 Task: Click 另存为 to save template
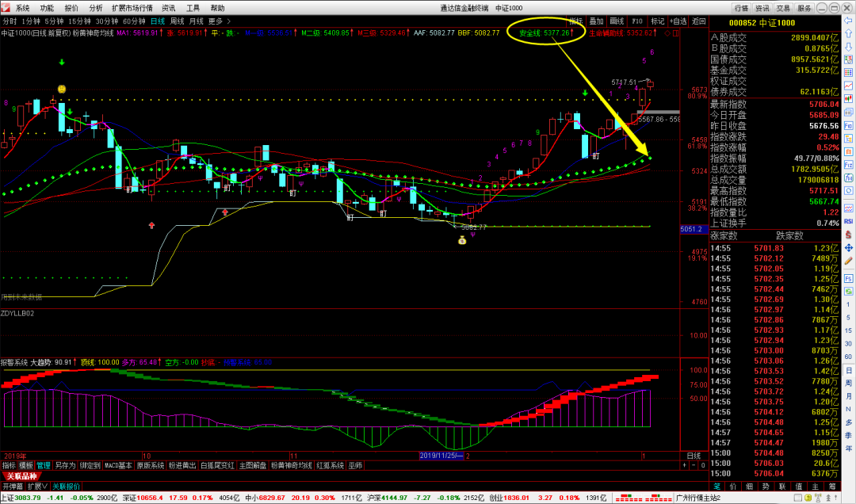click(x=65, y=466)
